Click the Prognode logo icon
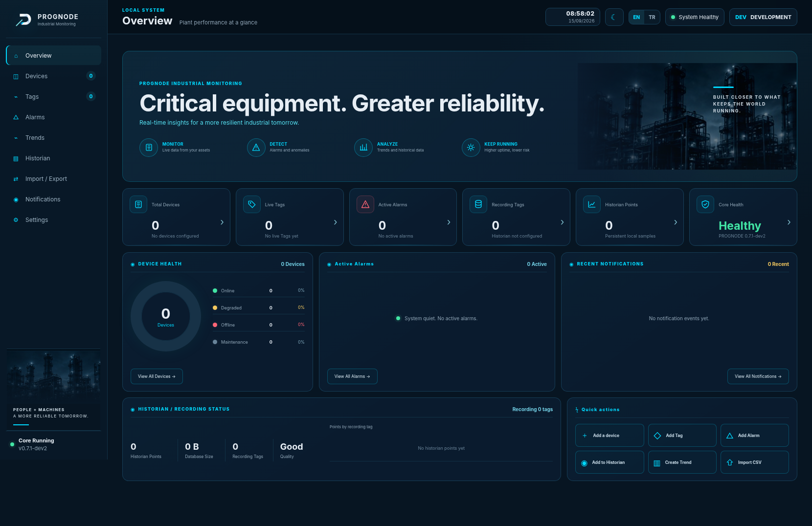The image size is (812, 526). click(23, 20)
